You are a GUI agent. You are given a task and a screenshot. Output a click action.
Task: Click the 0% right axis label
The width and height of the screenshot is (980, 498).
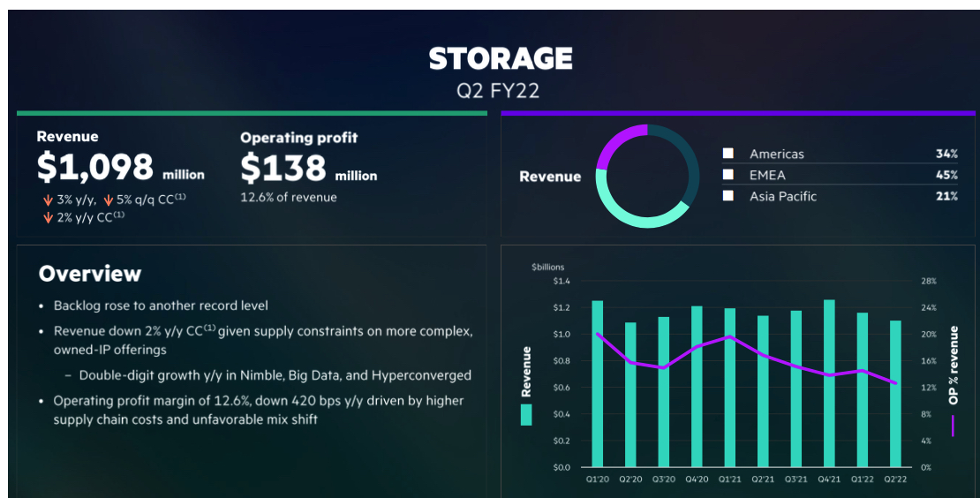pos(926,467)
